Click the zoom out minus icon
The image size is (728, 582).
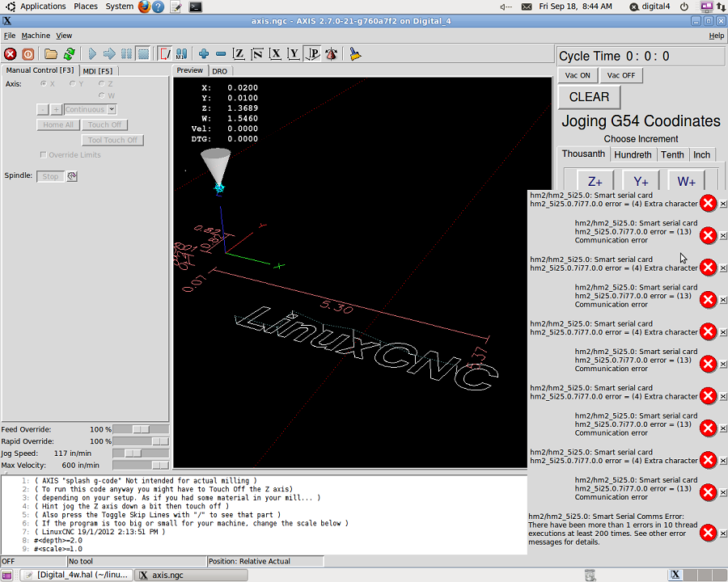pyautogui.click(x=221, y=54)
